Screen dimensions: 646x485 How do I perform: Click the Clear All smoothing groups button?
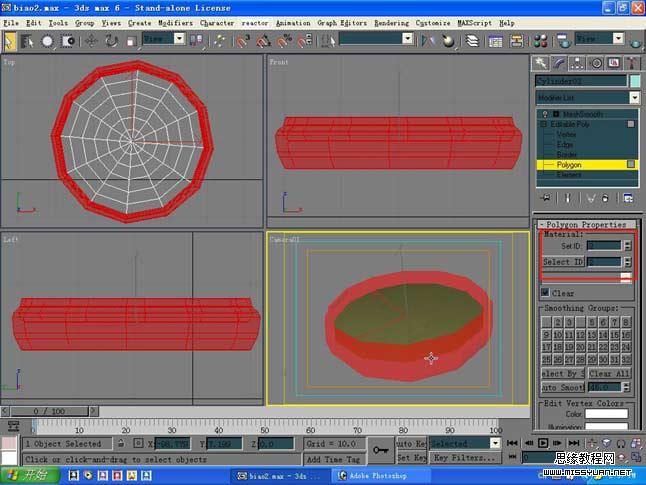(x=609, y=374)
